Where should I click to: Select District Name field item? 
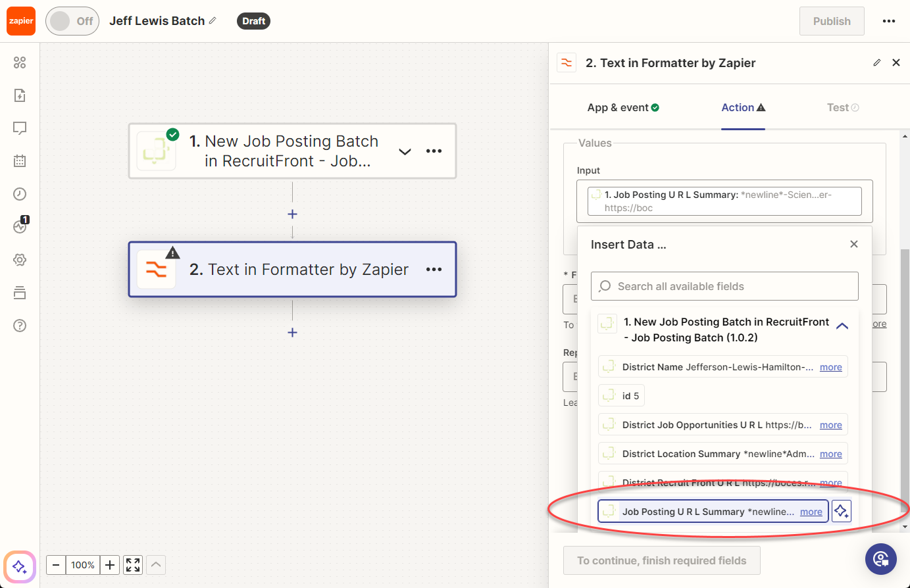coord(723,367)
